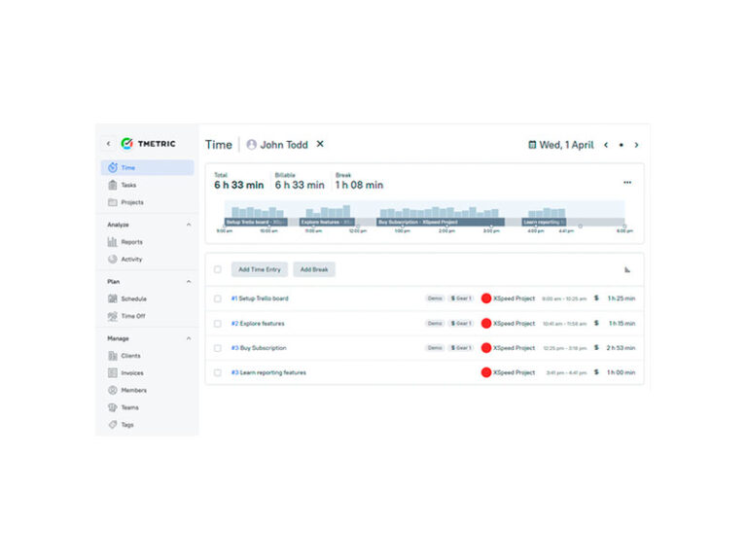Toggle billable dollar icon on Buy Subscription row

coord(596,348)
